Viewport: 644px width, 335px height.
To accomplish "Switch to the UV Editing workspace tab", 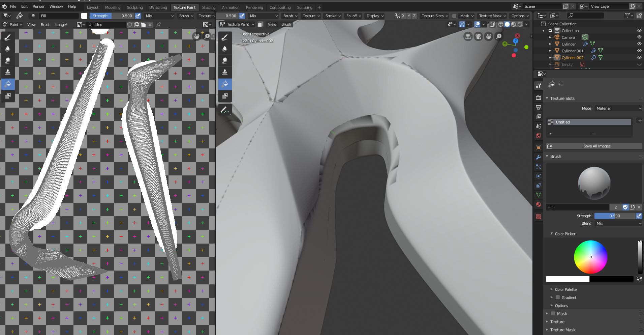I will click(x=158, y=7).
